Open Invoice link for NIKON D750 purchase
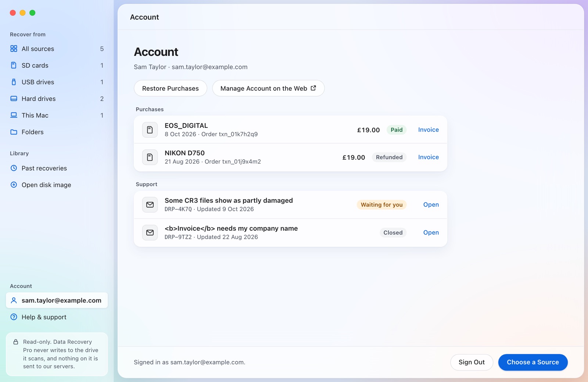Image resolution: width=588 pixels, height=382 pixels. coord(429,157)
